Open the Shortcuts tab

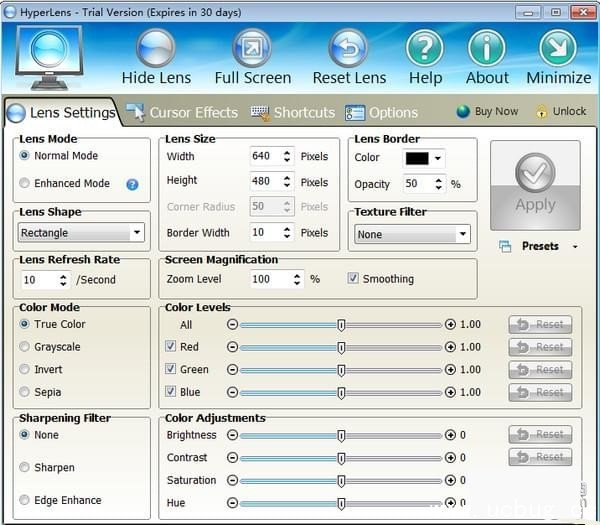coord(292,112)
